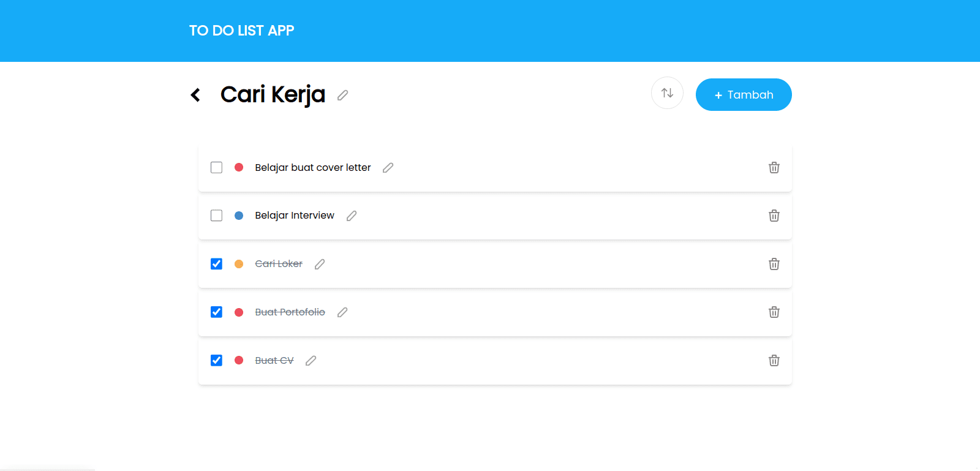Uncheck the Buat Portofolio checkbox
The image size is (980, 471).
click(216, 312)
